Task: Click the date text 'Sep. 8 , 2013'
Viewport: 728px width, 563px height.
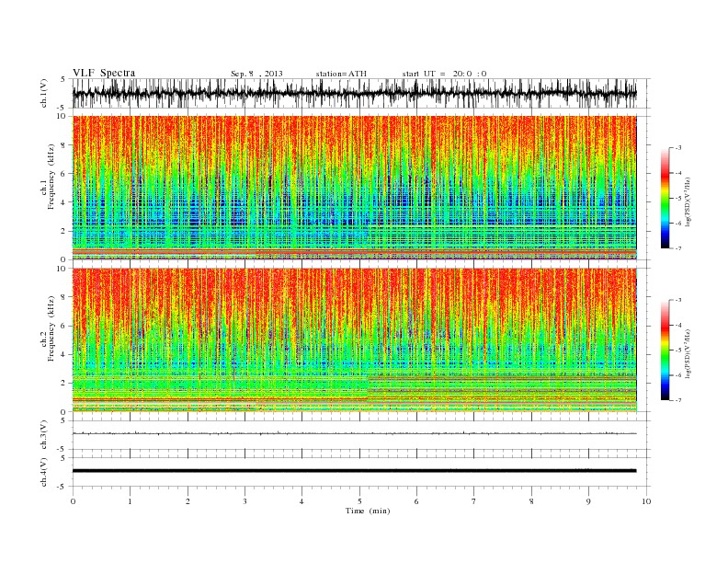Action: [x=256, y=74]
